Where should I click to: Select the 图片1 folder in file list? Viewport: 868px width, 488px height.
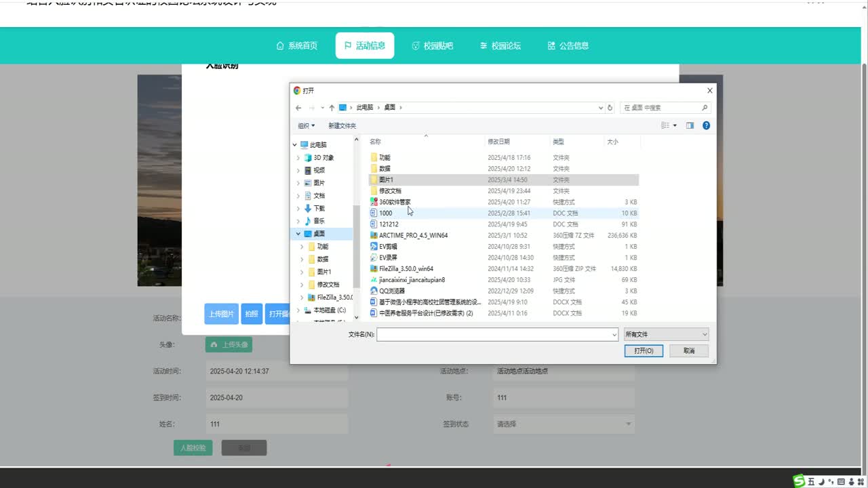(386, 180)
